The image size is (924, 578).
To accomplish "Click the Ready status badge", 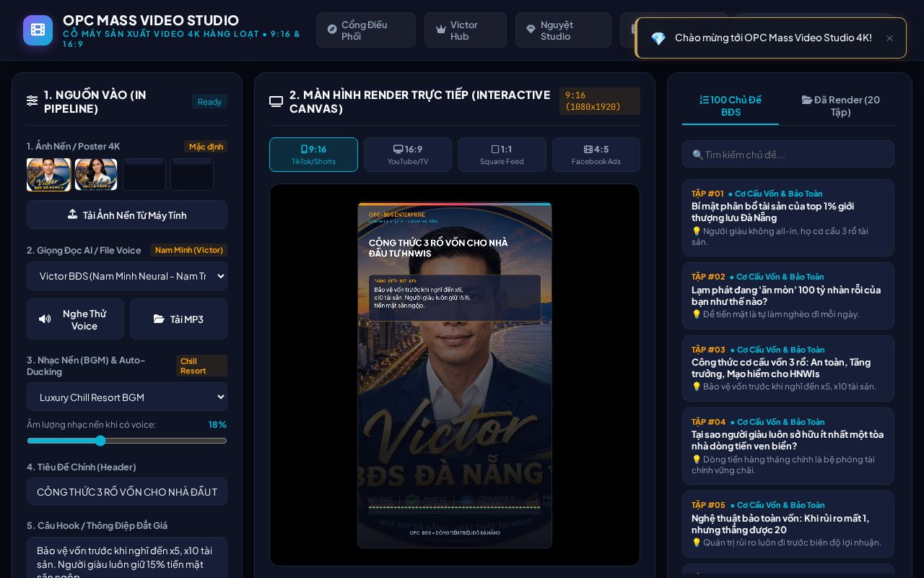I will pyautogui.click(x=209, y=101).
